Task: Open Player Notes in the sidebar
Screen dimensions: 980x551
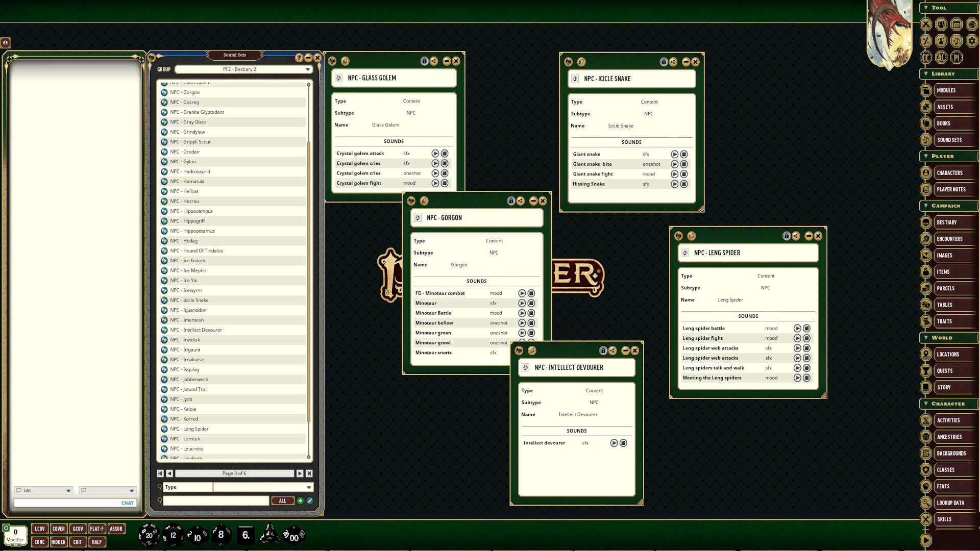Action: click(x=949, y=189)
